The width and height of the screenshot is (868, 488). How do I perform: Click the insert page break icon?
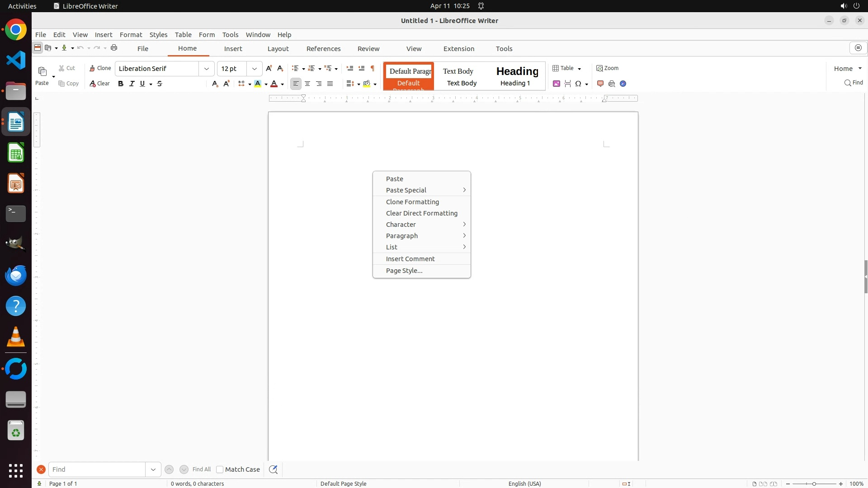[568, 84]
